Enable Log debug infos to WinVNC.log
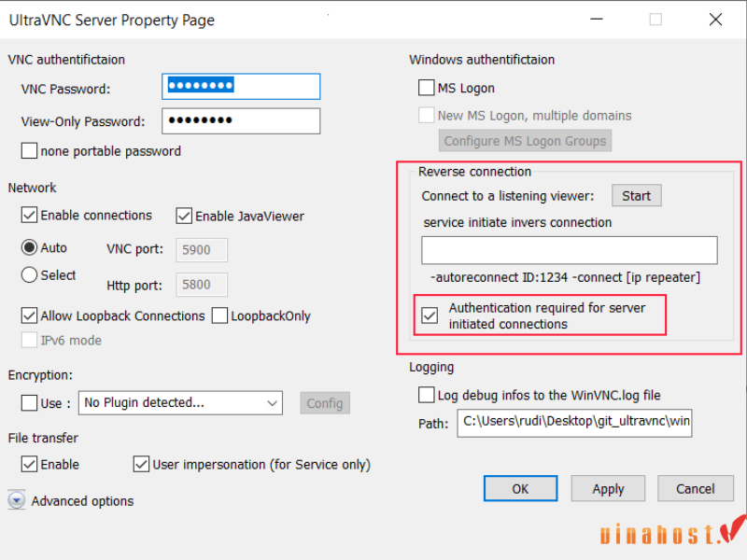 (x=427, y=395)
